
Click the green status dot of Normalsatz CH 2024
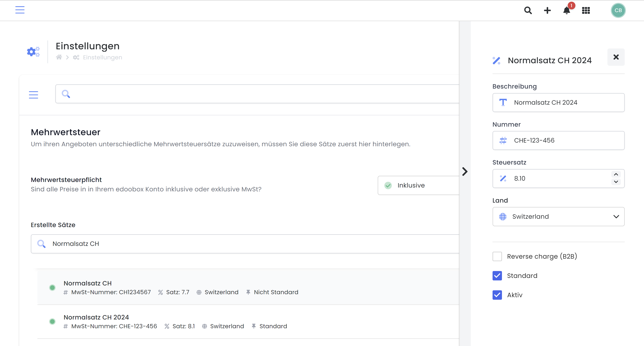(52, 322)
